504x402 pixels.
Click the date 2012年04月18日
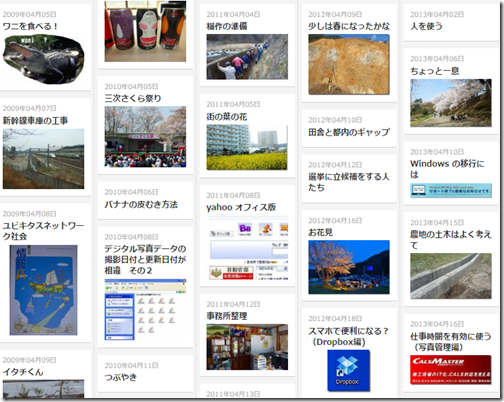tap(335, 319)
